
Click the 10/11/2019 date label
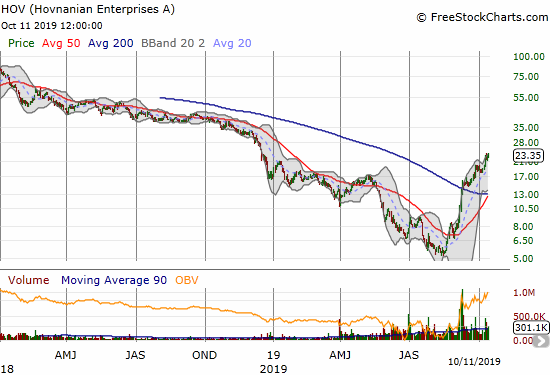point(474,361)
